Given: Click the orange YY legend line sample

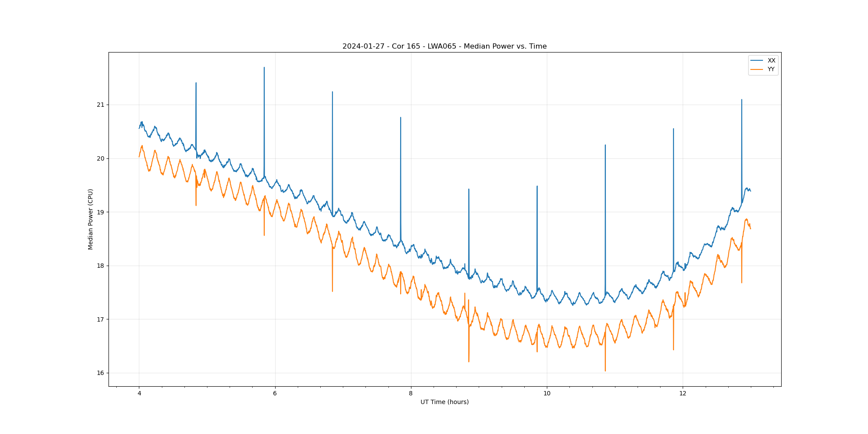Looking at the screenshot, I should 757,69.
